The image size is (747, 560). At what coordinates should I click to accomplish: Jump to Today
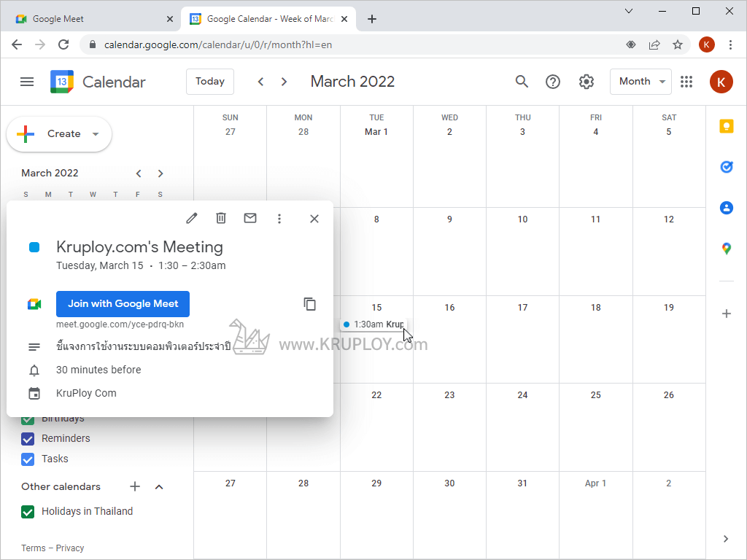pyautogui.click(x=210, y=82)
